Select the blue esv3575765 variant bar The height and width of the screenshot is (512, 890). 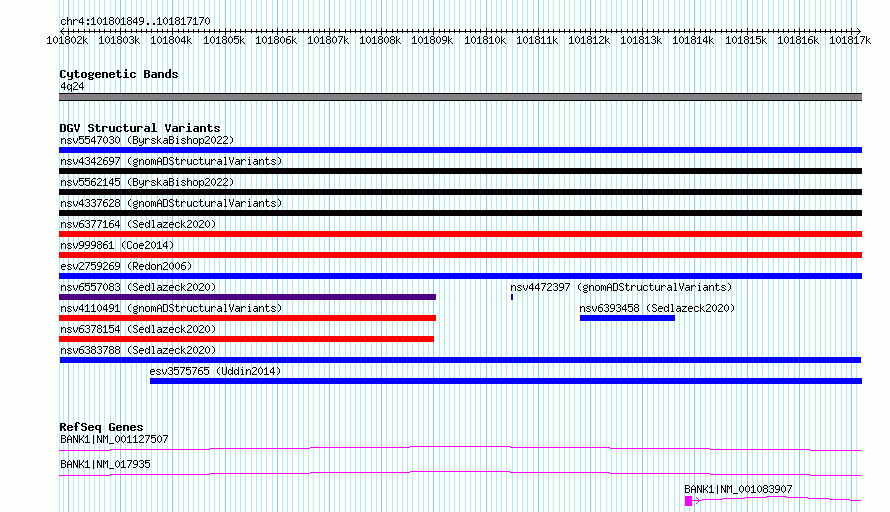[506, 381]
